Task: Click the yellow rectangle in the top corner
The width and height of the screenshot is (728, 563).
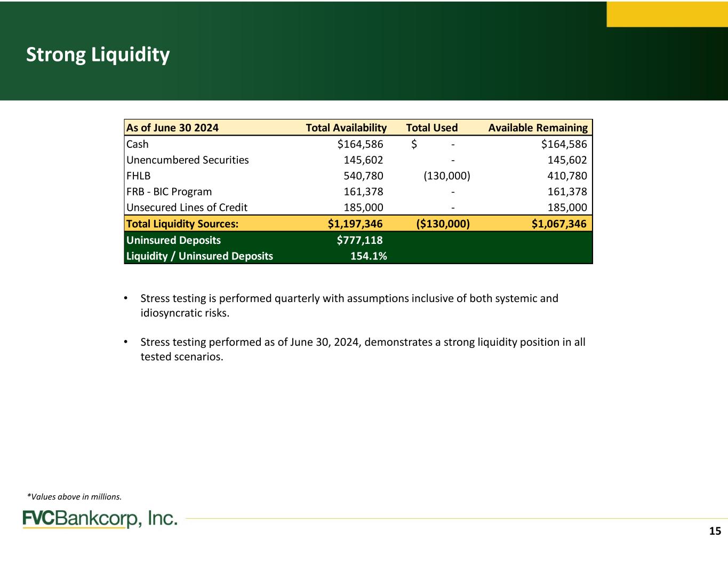Action: click(x=667, y=14)
